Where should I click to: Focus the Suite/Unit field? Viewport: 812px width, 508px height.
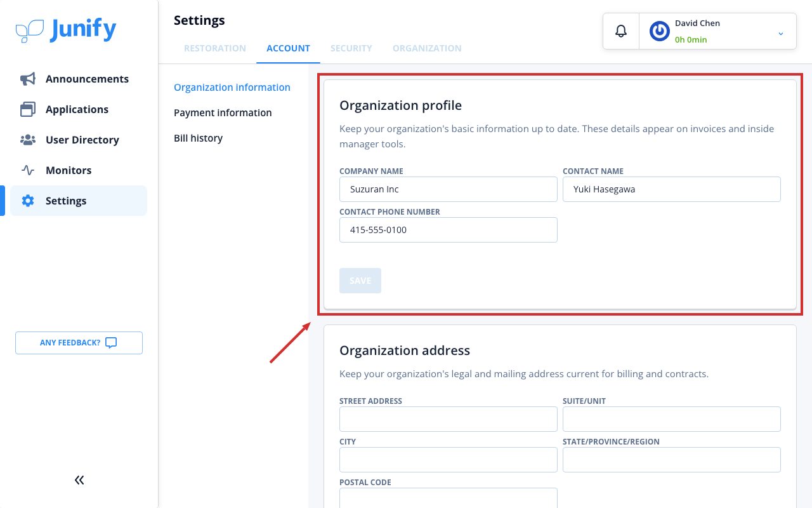672,419
